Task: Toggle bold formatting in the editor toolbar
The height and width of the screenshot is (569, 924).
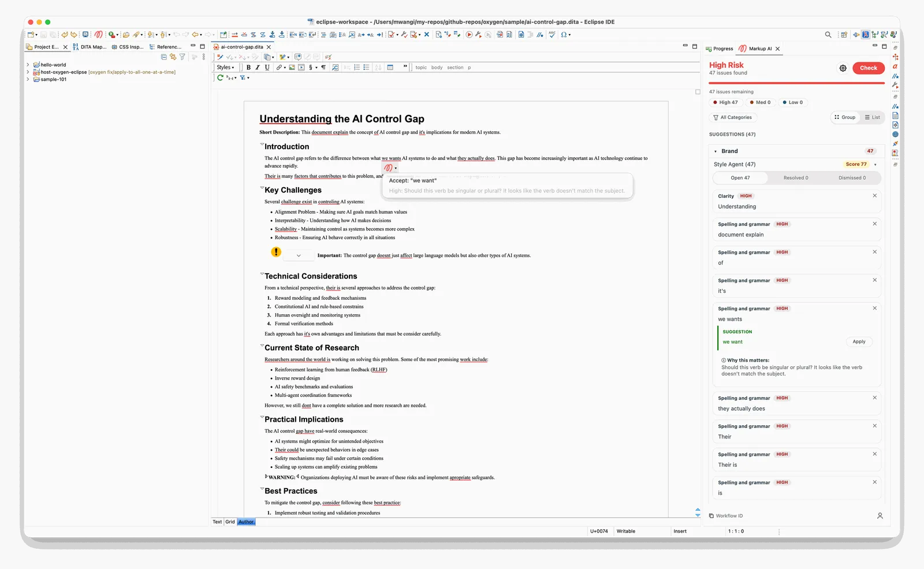Action: [248, 68]
